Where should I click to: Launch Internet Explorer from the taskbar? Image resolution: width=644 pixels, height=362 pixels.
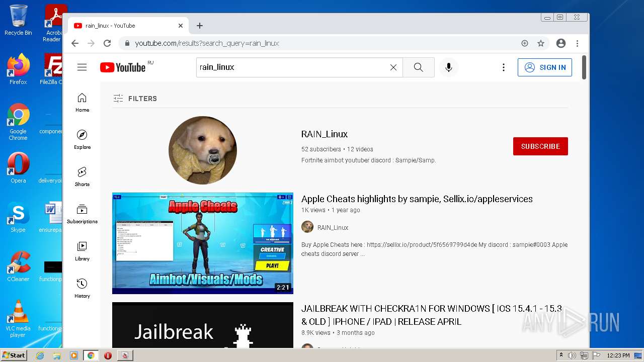pos(40,355)
